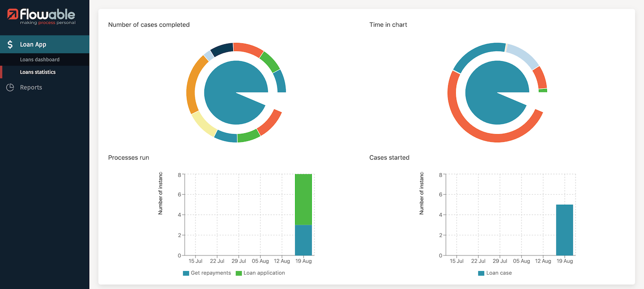Click blue Get repayments legend swatch
This screenshot has height=289, width=644.
click(186, 273)
